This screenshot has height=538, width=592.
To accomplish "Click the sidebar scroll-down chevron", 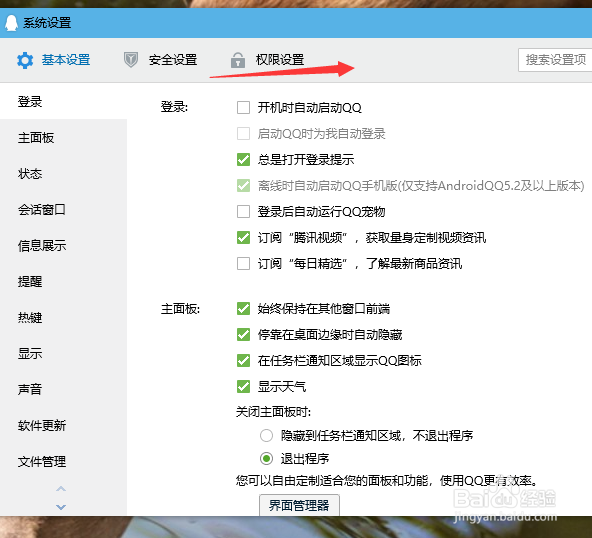I will coord(61,507).
